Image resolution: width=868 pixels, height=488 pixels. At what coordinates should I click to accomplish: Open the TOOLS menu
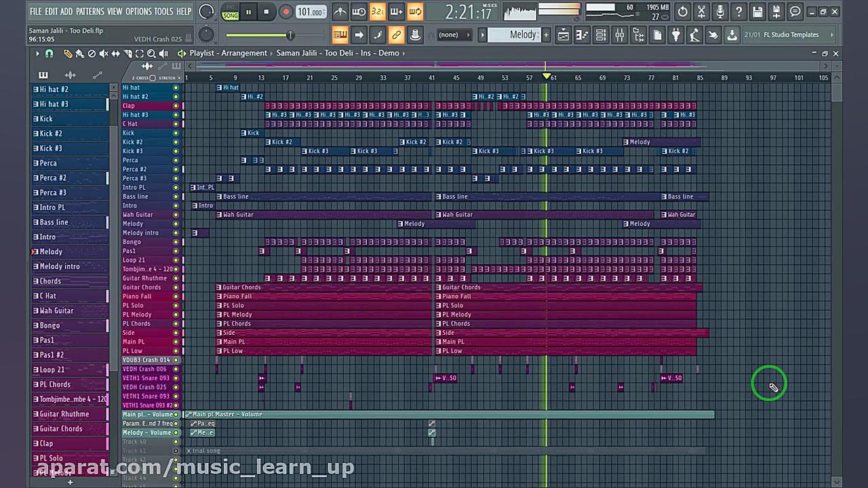pyautogui.click(x=164, y=12)
